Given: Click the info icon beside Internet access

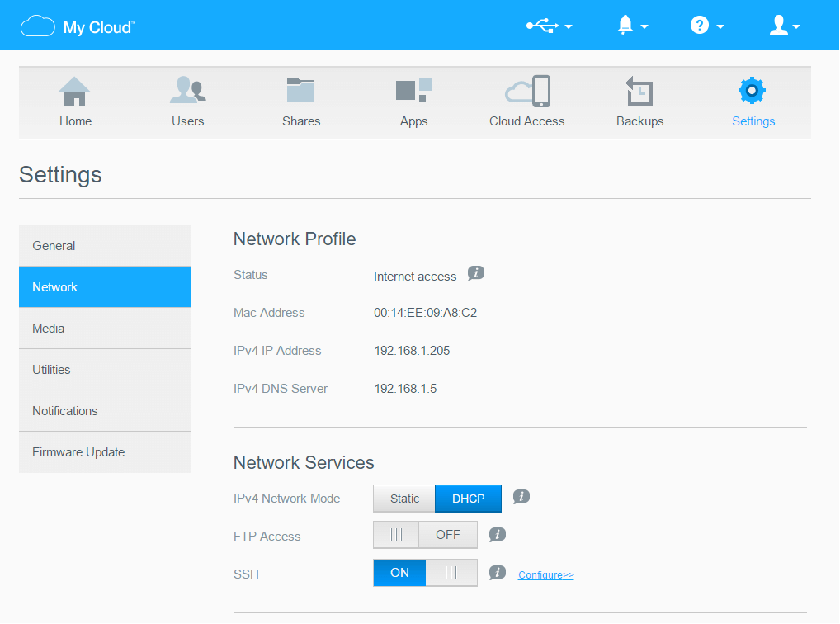Looking at the screenshot, I should coord(476,273).
